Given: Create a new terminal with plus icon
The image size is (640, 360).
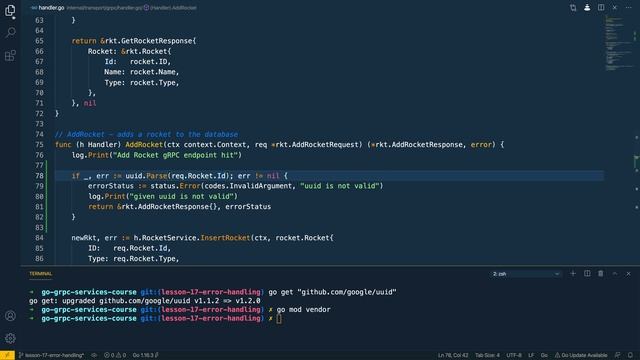Looking at the screenshot, I should (x=573, y=273).
